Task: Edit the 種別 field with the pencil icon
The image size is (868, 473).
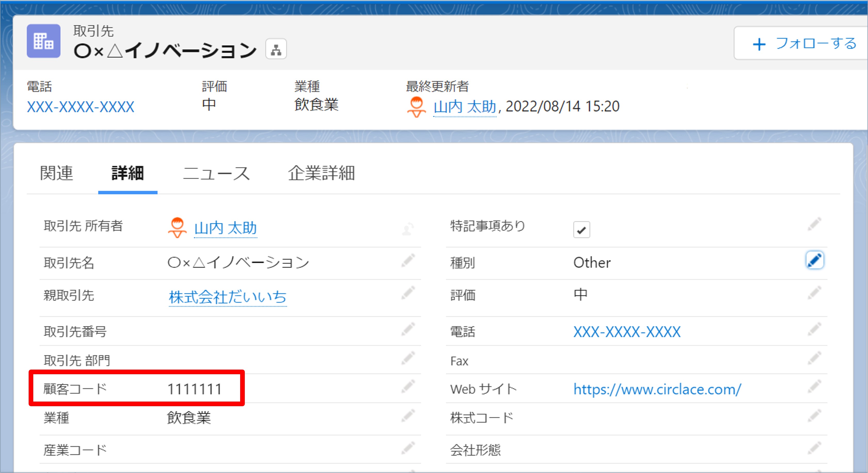Action: [x=815, y=260]
